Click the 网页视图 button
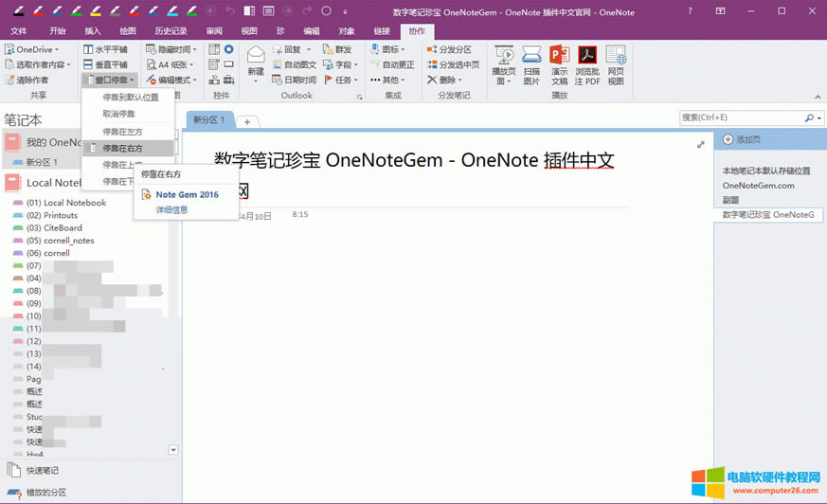827x504 pixels. 616,65
